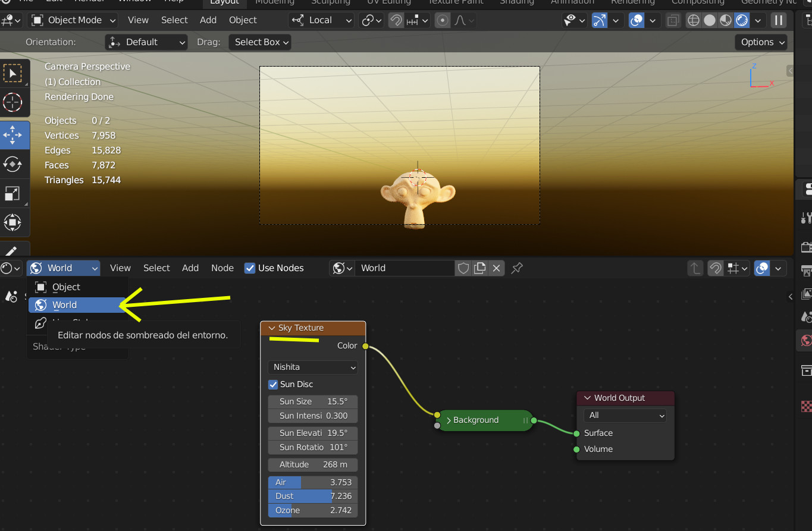Switch viewport shading to Wireframe
This screenshot has width=812, height=531.
tap(694, 20)
